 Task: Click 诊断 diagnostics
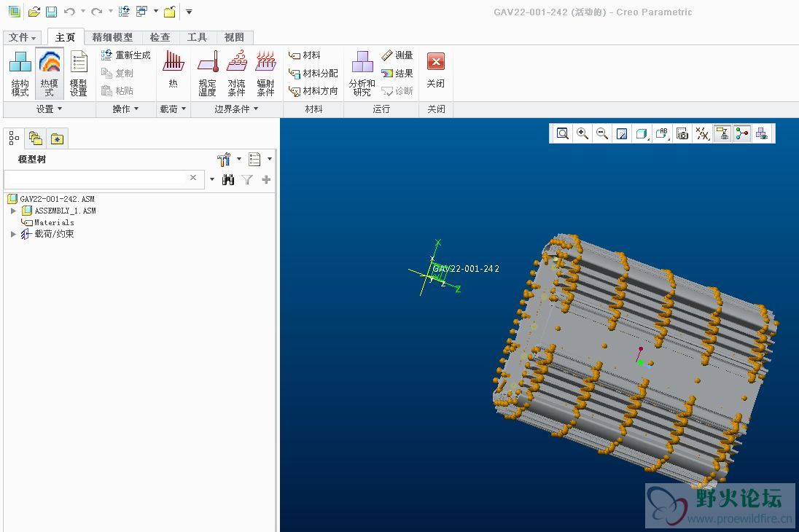click(x=397, y=90)
